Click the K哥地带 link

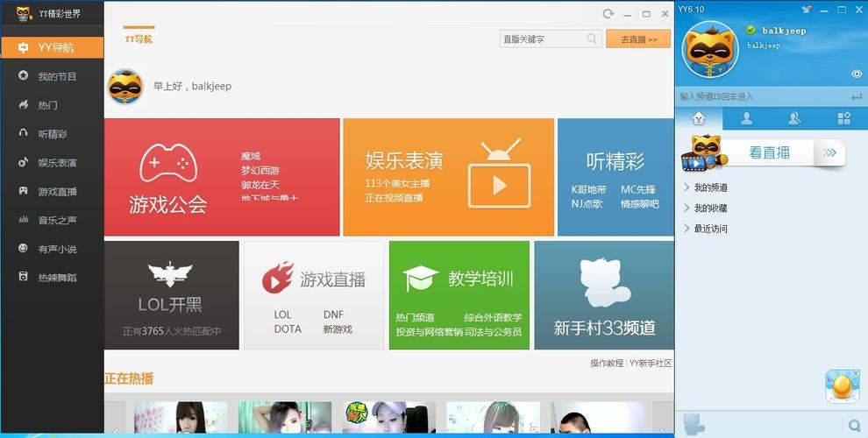[x=589, y=190]
